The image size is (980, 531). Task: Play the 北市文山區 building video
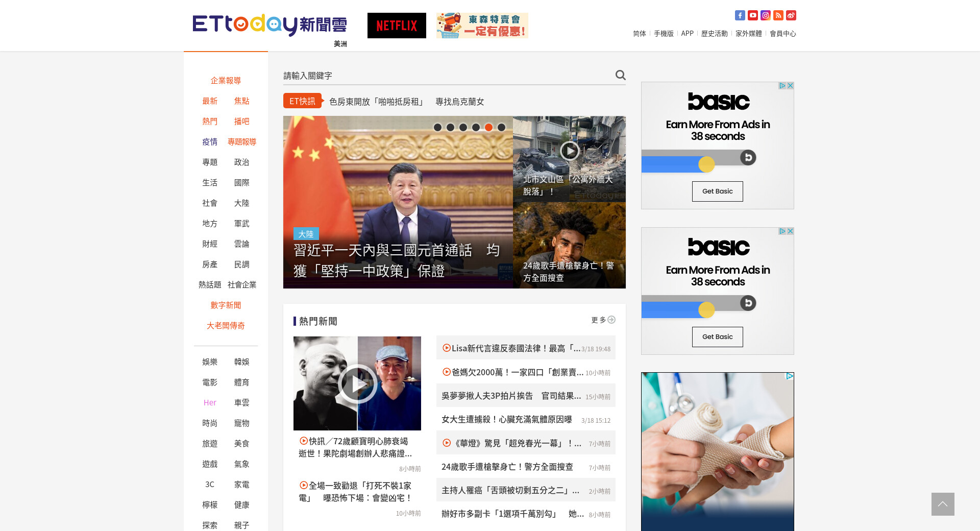[570, 151]
